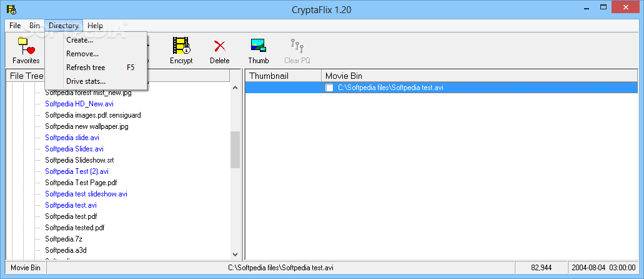Select Softpedia.a3d in file tree
This screenshot has width=644, height=279.
pos(66,250)
